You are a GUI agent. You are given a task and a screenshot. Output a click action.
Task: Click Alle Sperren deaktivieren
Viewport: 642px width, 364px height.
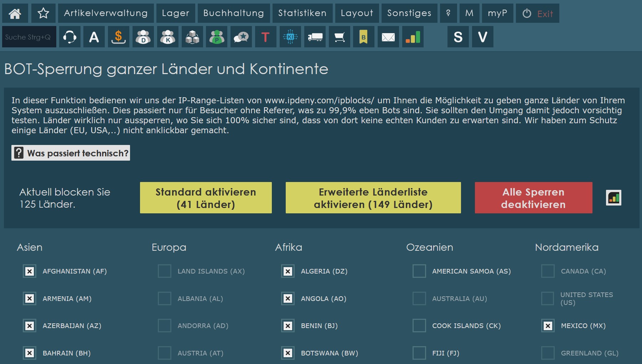point(534,198)
